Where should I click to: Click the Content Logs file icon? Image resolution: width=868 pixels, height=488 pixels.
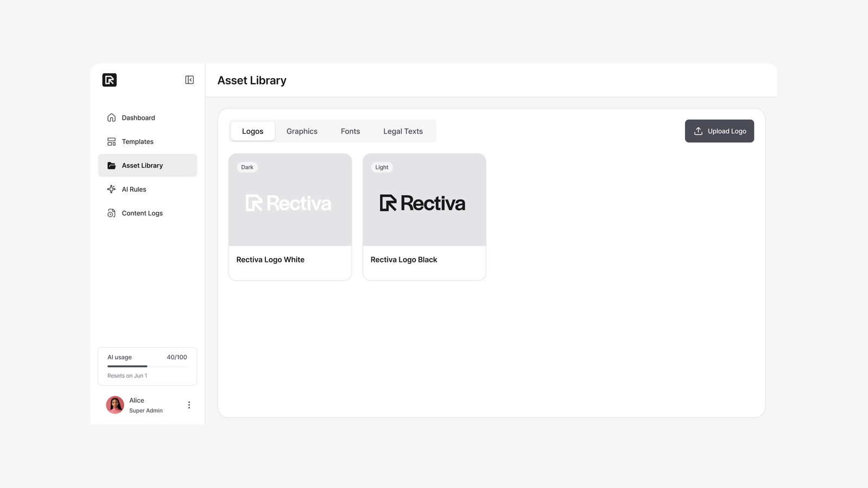pyautogui.click(x=111, y=213)
